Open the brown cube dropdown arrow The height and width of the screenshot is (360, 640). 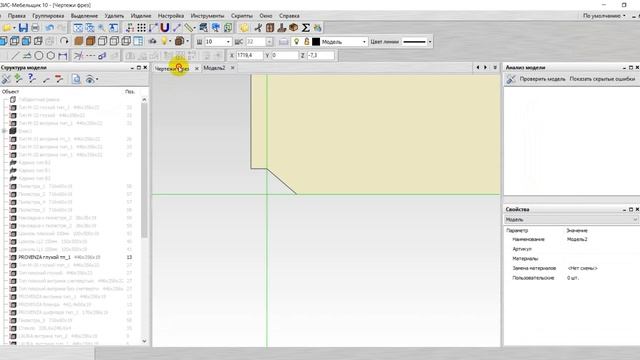pos(187,41)
